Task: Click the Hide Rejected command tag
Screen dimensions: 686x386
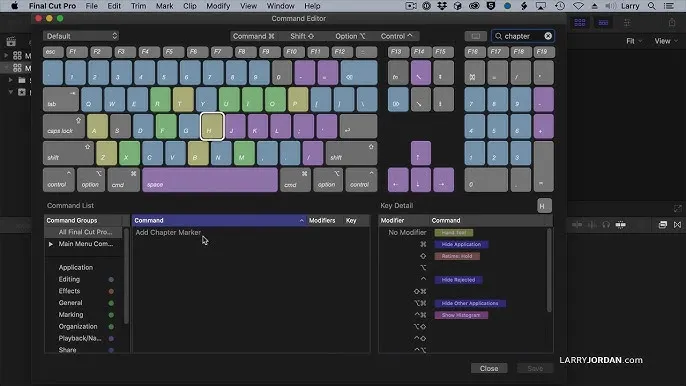Action: [458, 280]
